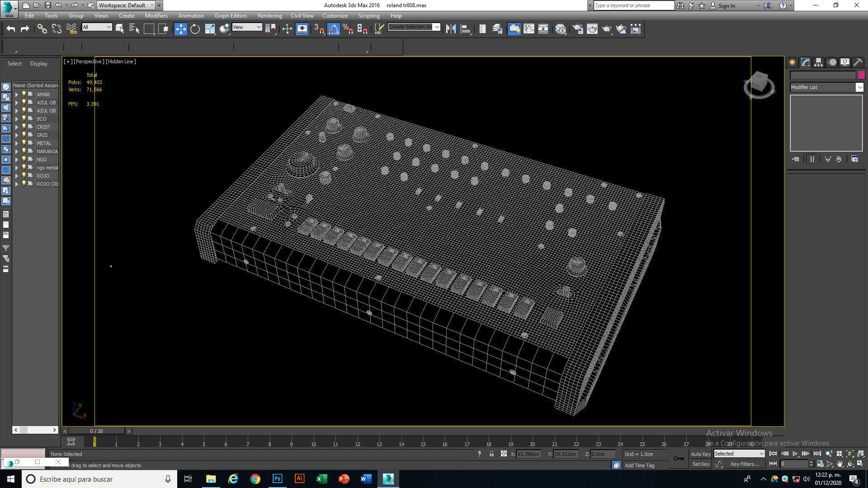
Task: Toggle the Angle Snap button
Action: [333, 29]
